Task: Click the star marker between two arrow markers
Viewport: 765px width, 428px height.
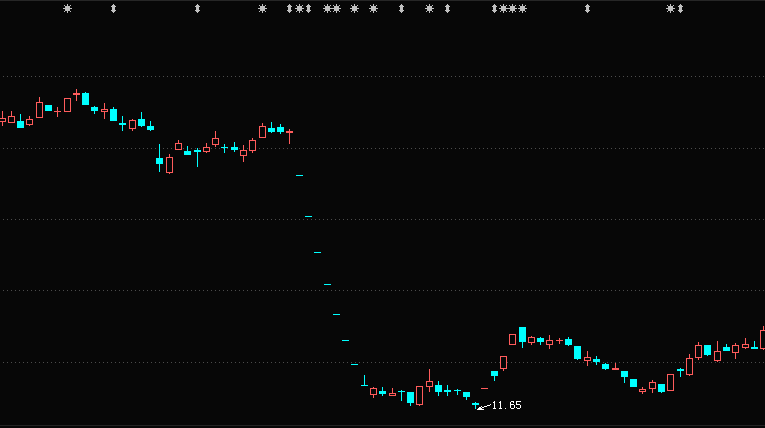Action: 299,8
